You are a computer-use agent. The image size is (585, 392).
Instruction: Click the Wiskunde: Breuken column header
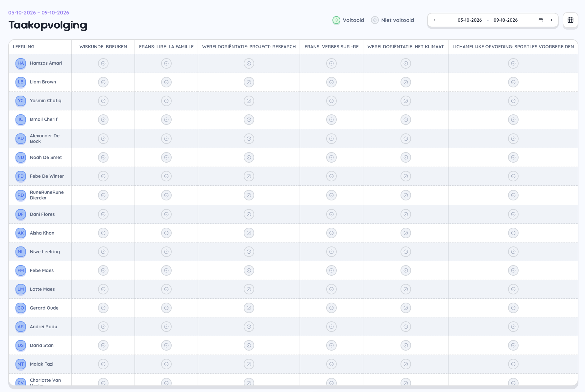pyautogui.click(x=103, y=47)
